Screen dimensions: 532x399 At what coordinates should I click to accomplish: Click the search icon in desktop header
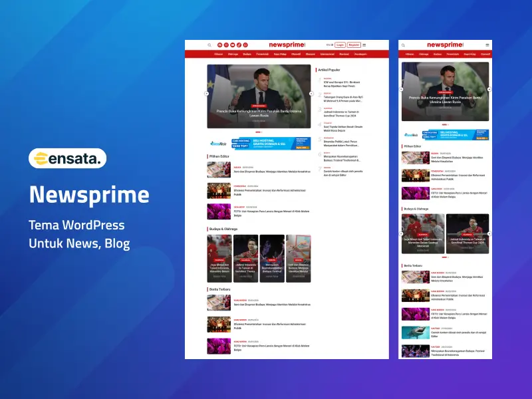click(x=209, y=45)
